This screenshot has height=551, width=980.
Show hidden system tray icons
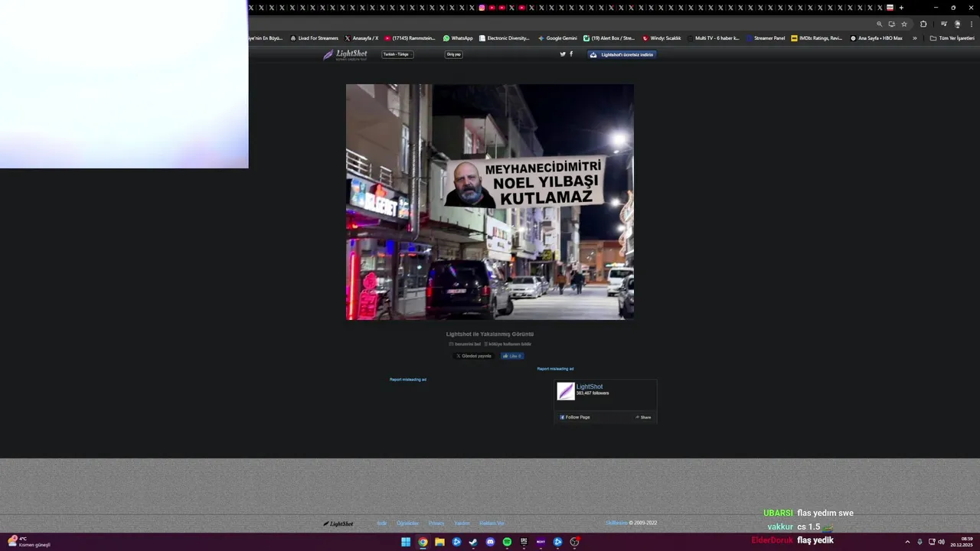907,542
